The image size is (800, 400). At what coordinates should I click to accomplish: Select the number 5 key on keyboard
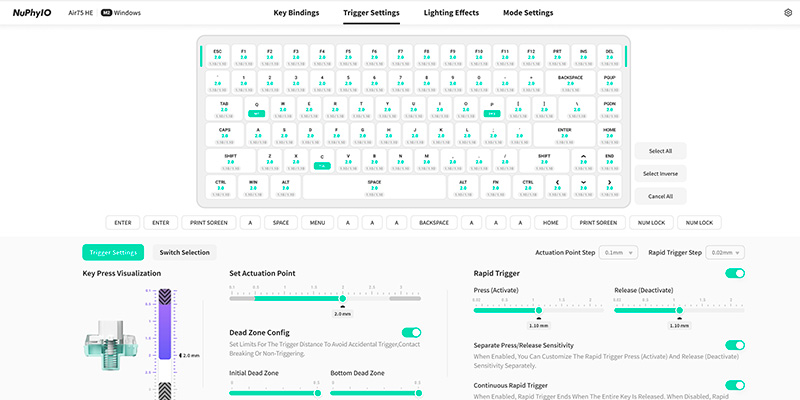348,82
